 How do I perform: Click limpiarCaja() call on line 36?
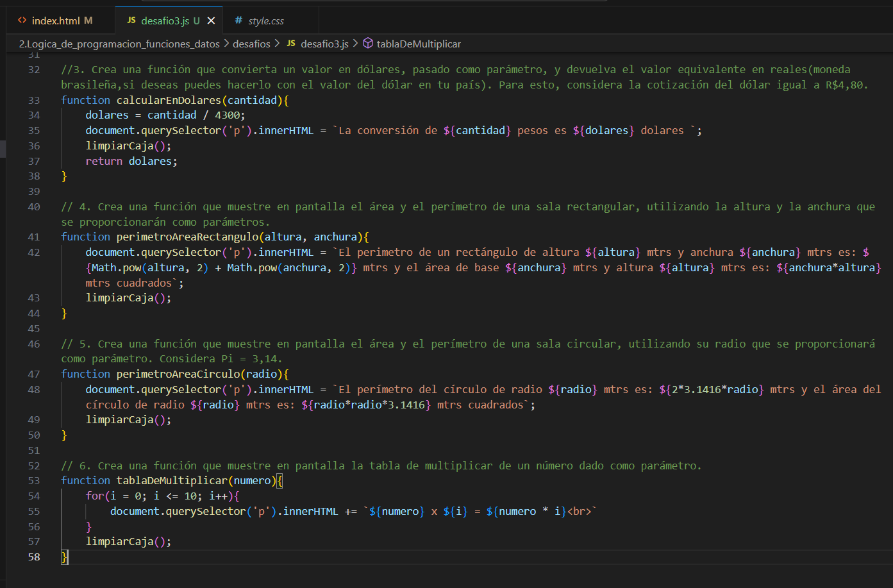[128, 146]
